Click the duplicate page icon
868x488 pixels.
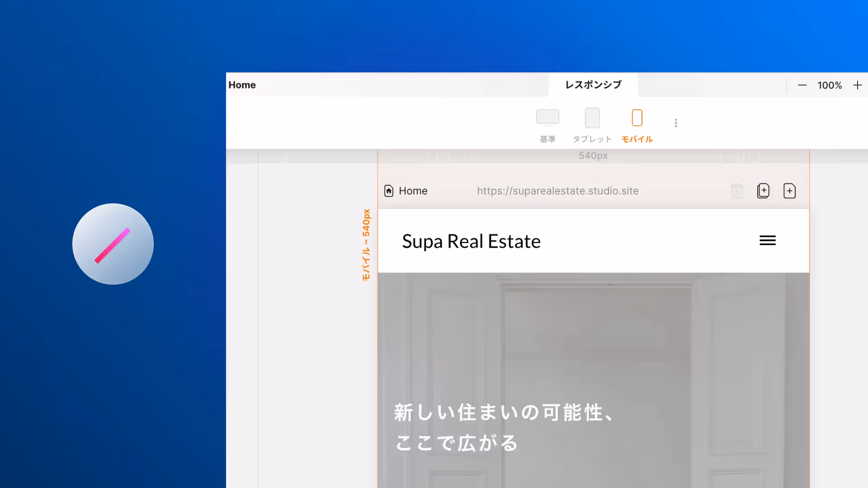point(763,191)
